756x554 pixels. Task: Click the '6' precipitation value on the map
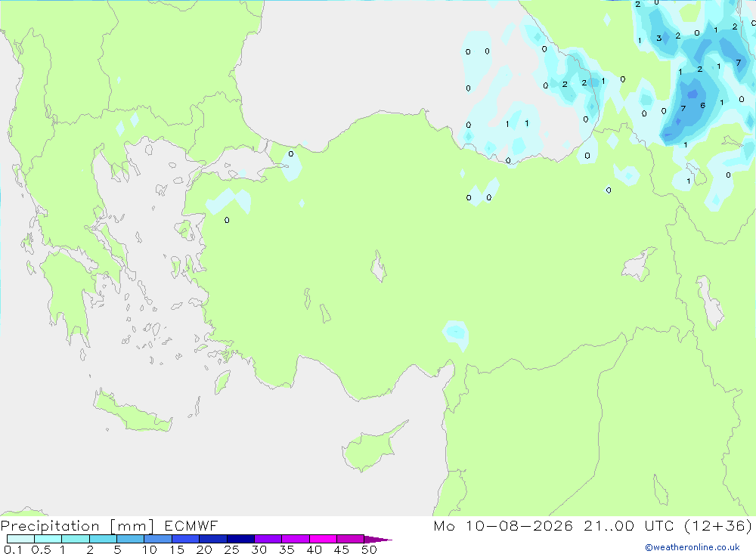tap(702, 106)
